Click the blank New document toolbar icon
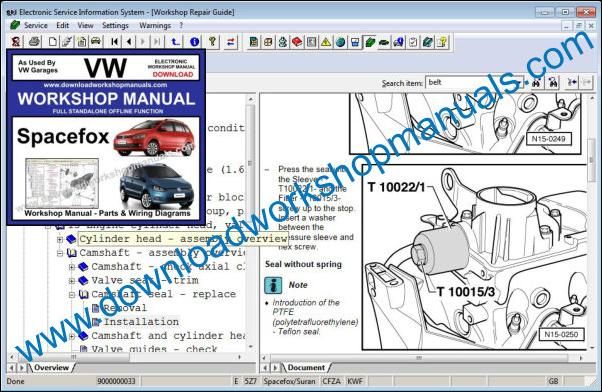The width and height of the screenshot is (602, 392). [53, 41]
